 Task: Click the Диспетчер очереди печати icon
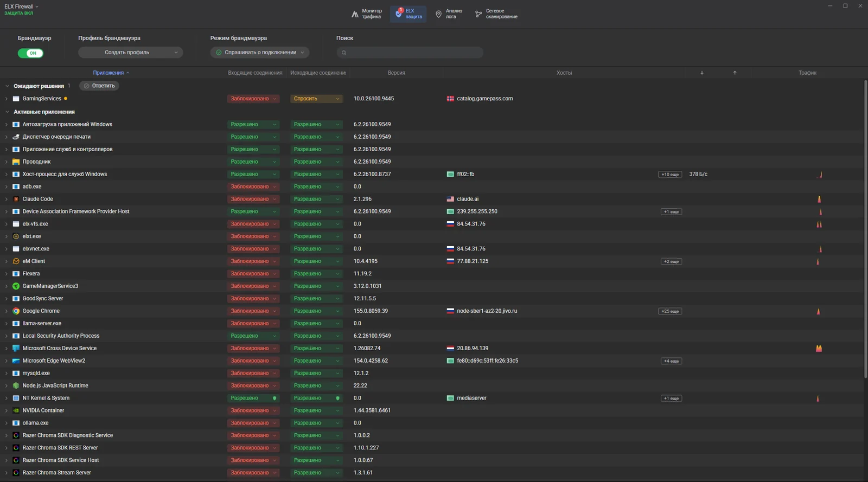(x=16, y=137)
